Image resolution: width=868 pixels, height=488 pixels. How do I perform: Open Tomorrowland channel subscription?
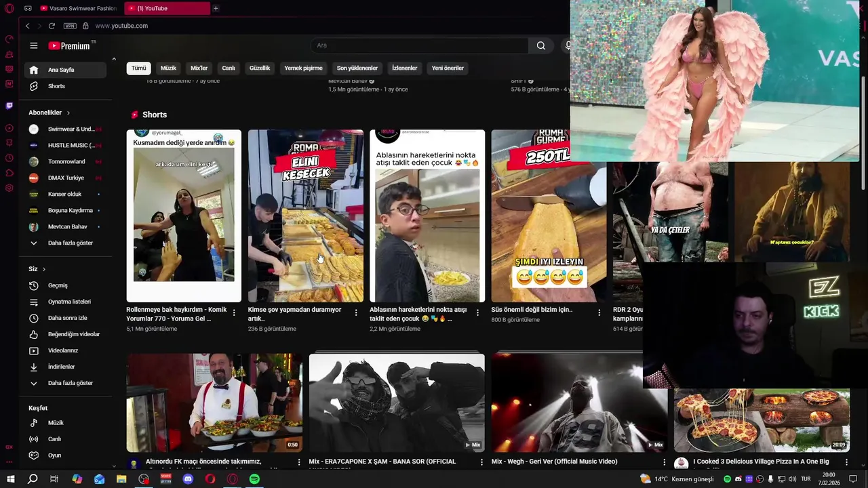coord(65,161)
